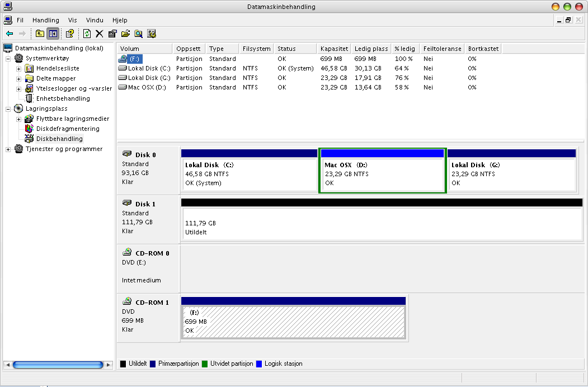Select the Lokal Disk (C:) partition block
Viewport: 588px width, 387px height.
click(x=249, y=171)
